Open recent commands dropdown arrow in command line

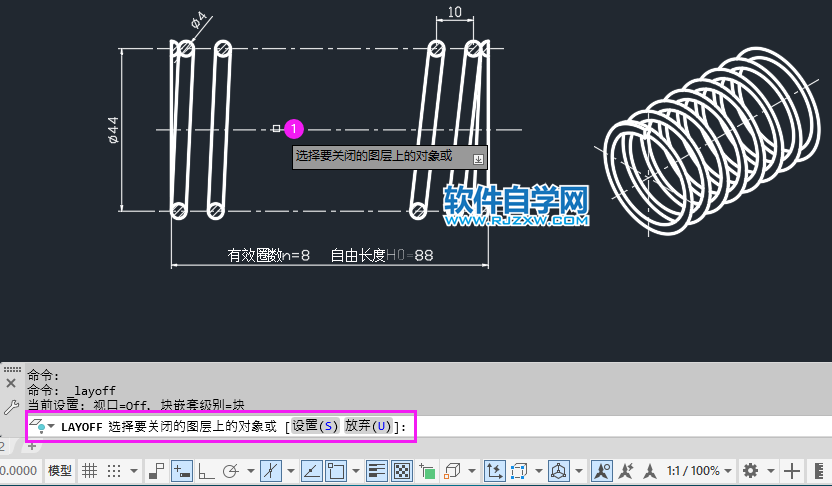(51, 426)
